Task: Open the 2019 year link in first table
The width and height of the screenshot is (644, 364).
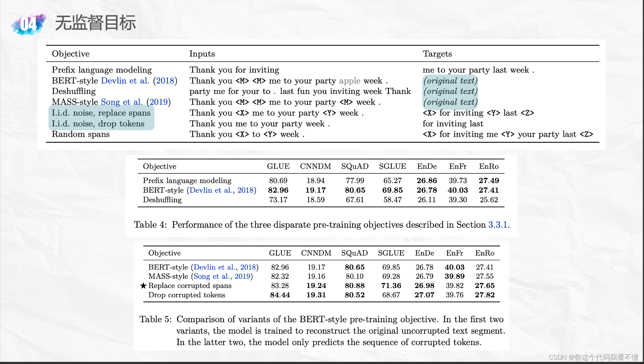Action: pyautogui.click(x=159, y=102)
